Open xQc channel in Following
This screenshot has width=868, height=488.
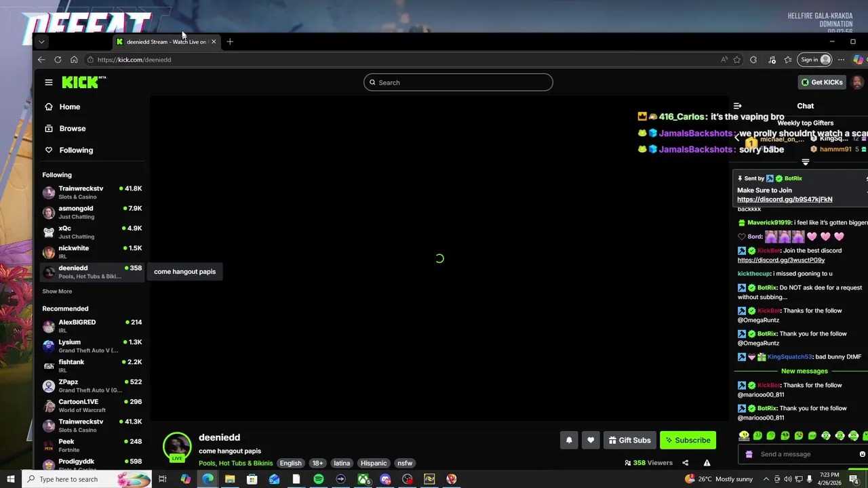(x=92, y=232)
